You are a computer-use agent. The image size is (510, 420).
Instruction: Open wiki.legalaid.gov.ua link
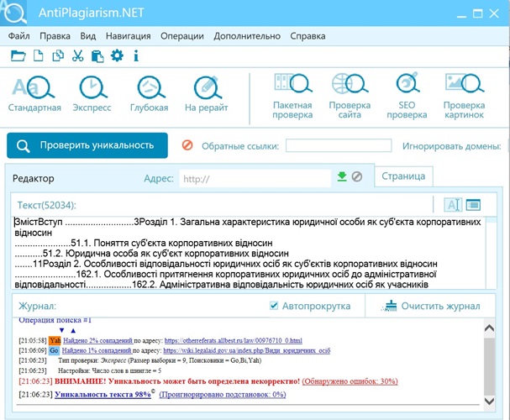(x=247, y=351)
